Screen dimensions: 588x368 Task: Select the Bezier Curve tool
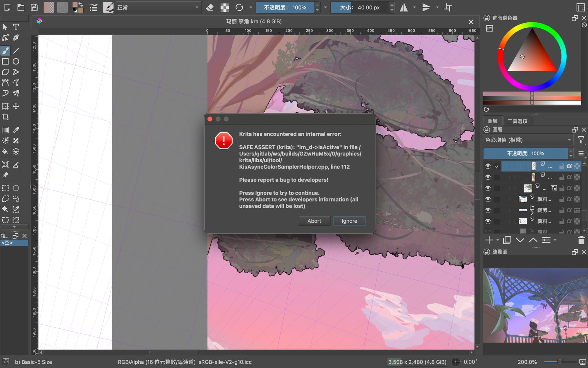coord(5,82)
